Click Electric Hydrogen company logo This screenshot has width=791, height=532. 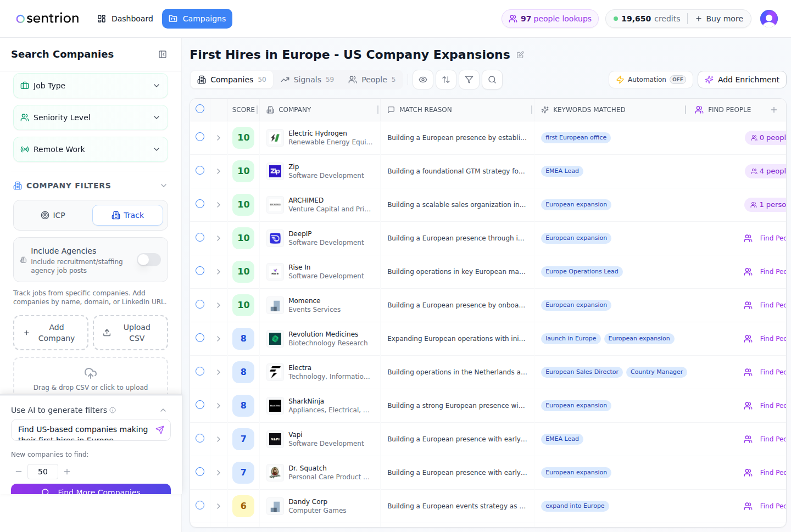[275, 138]
